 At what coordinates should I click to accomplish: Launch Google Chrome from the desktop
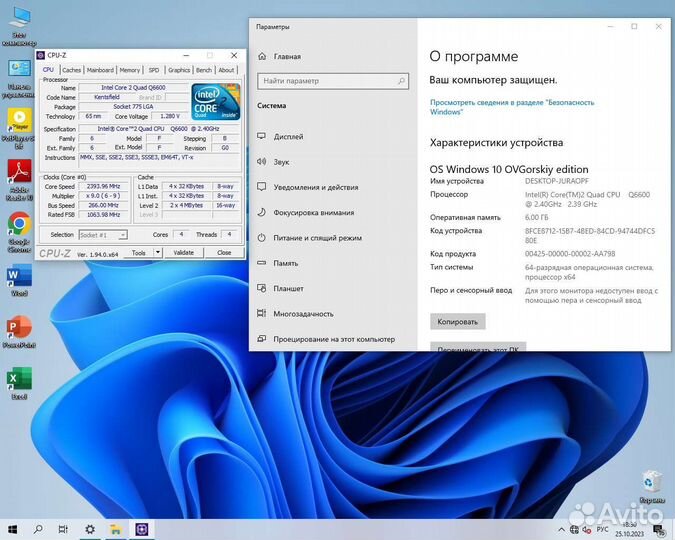[x=19, y=232]
